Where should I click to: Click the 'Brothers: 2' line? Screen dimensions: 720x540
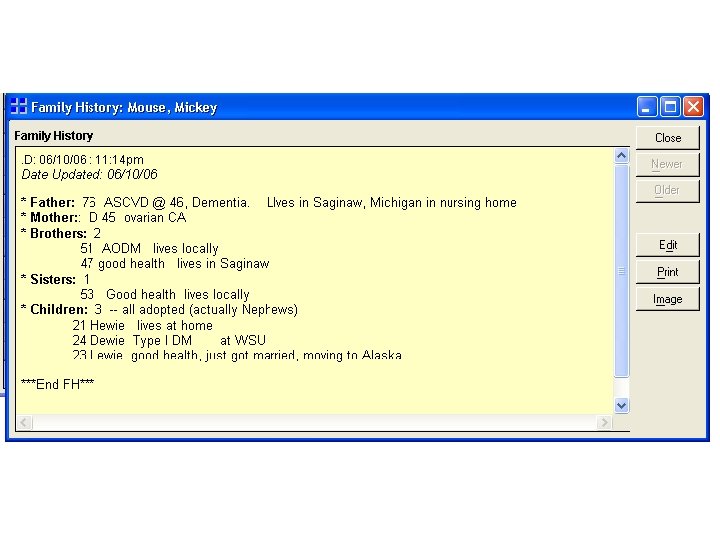pos(61,233)
